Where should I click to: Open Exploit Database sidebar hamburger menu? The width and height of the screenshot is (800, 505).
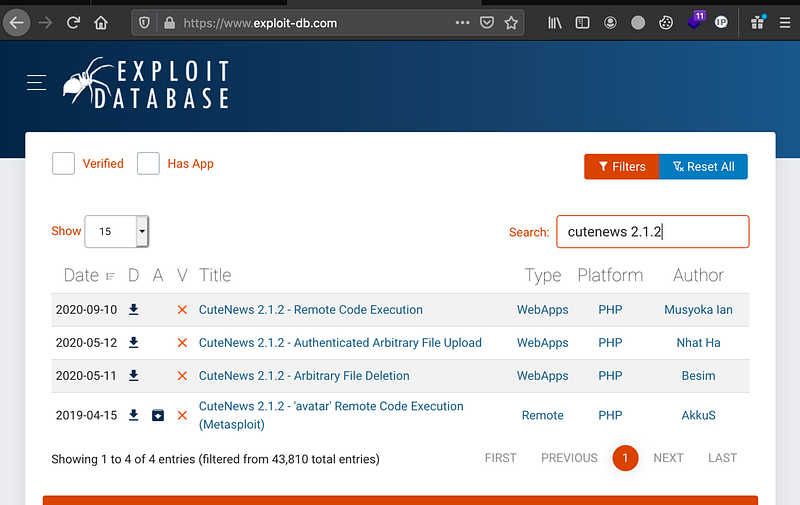coord(37,82)
